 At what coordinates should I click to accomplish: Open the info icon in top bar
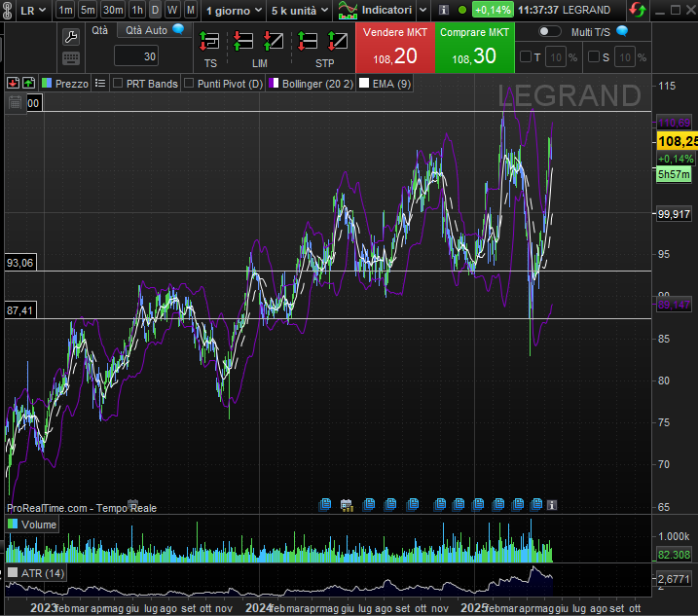click(x=443, y=10)
